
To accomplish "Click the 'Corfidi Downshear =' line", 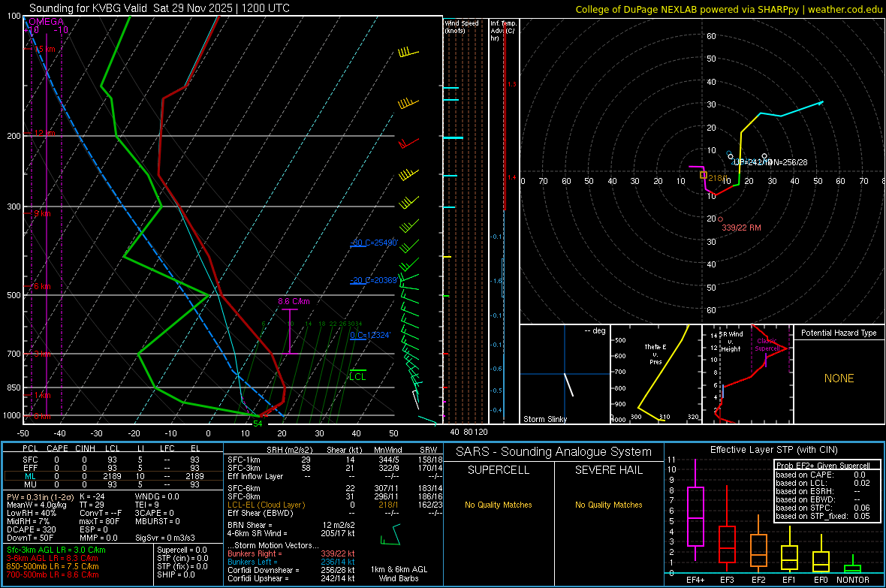I will coord(291,570).
